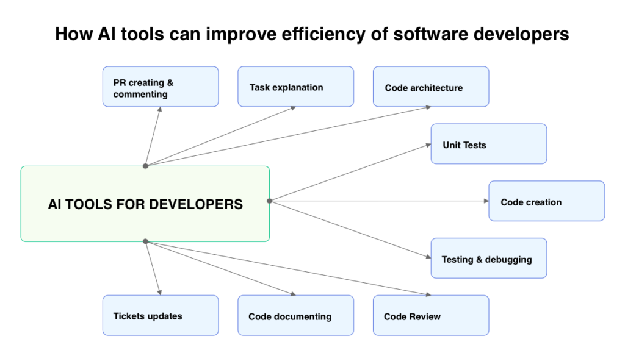Click the Testing & debugging node
The image size is (625, 364).
[x=488, y=258]
